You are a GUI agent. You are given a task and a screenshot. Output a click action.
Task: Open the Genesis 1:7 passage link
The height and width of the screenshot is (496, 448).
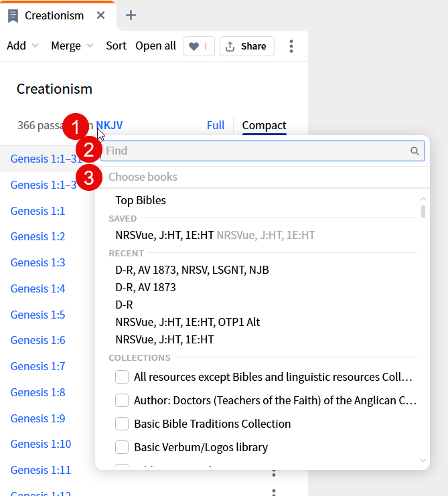(x=38, y=366)
